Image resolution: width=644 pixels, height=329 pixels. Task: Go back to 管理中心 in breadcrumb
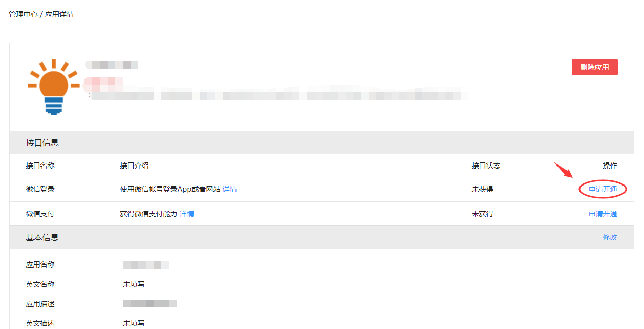tap(23, 14)
